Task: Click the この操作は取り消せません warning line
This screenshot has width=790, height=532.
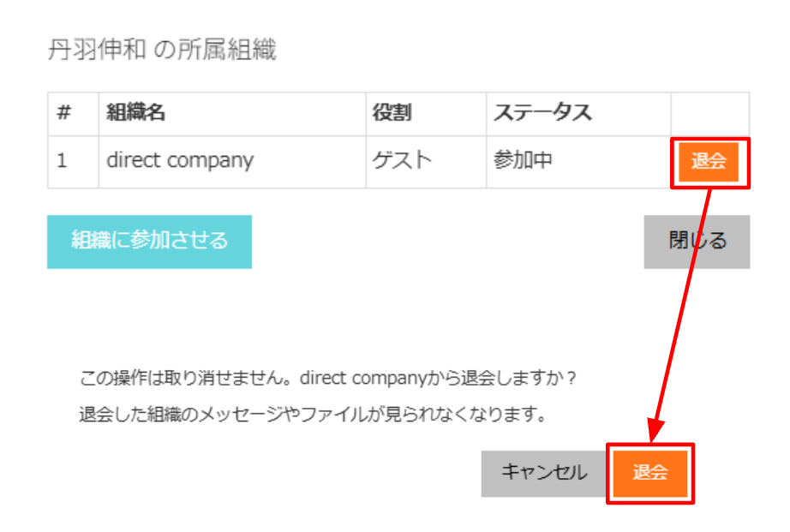Action: 327,378
